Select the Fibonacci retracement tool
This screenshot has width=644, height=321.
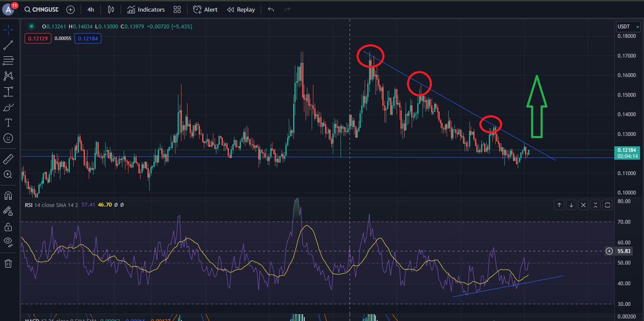pyautogui.click(x=8, y=61)
